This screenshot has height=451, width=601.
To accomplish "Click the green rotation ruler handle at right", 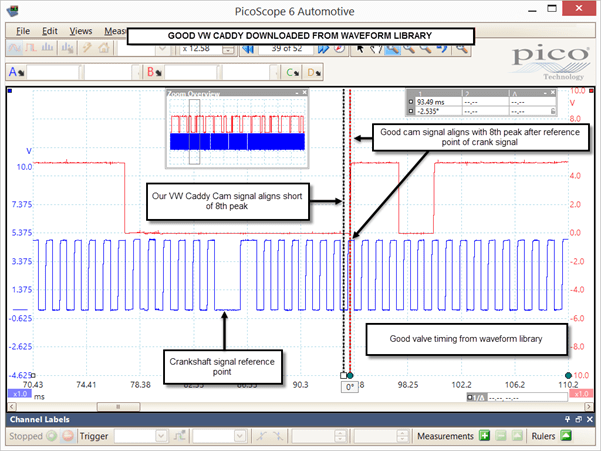I will click(568, 375).
